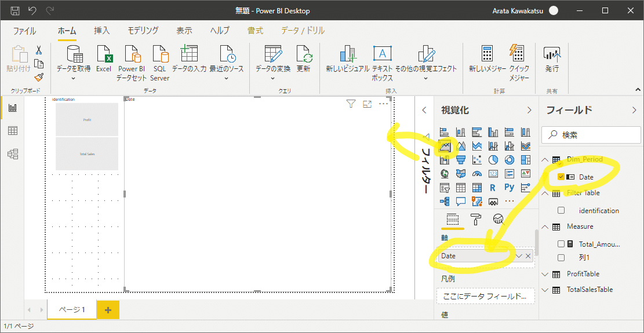Uncheck the Date field checkbox

tap(561, 177)
